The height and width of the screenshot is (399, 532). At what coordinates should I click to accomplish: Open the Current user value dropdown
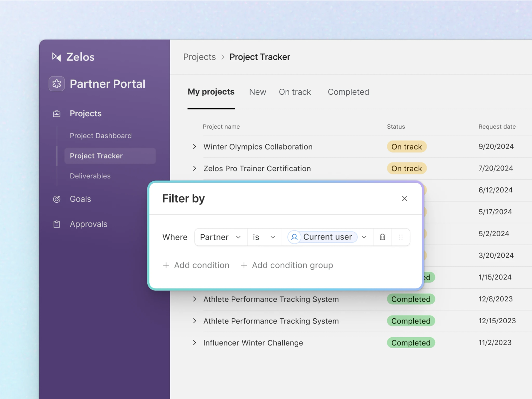pos(364,237)
